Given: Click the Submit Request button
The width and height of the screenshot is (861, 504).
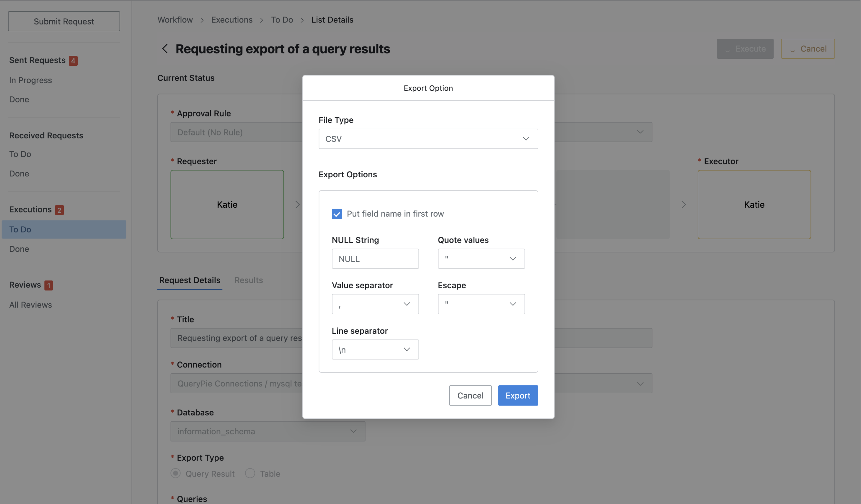Looking at the screenshot, I should click(64, 21).
